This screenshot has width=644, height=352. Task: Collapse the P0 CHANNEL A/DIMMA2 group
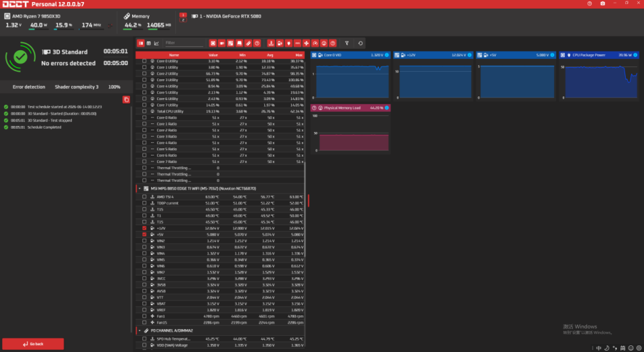coord(140,331)
